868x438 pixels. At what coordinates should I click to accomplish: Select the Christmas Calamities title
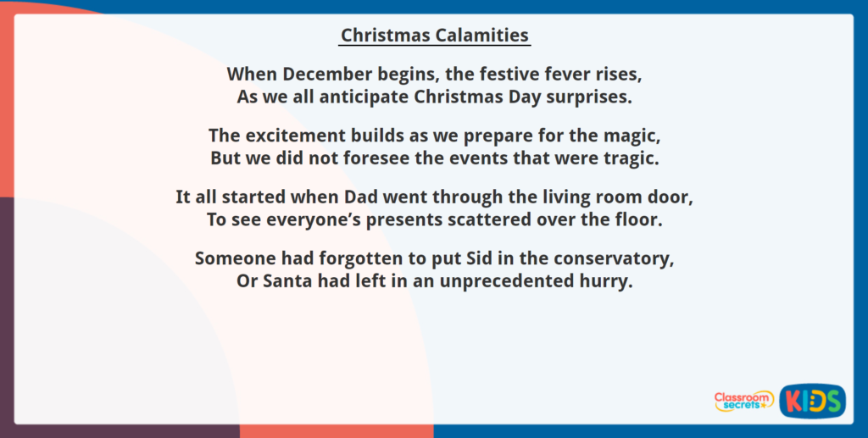pyautogui.click(x=434, y=36)
